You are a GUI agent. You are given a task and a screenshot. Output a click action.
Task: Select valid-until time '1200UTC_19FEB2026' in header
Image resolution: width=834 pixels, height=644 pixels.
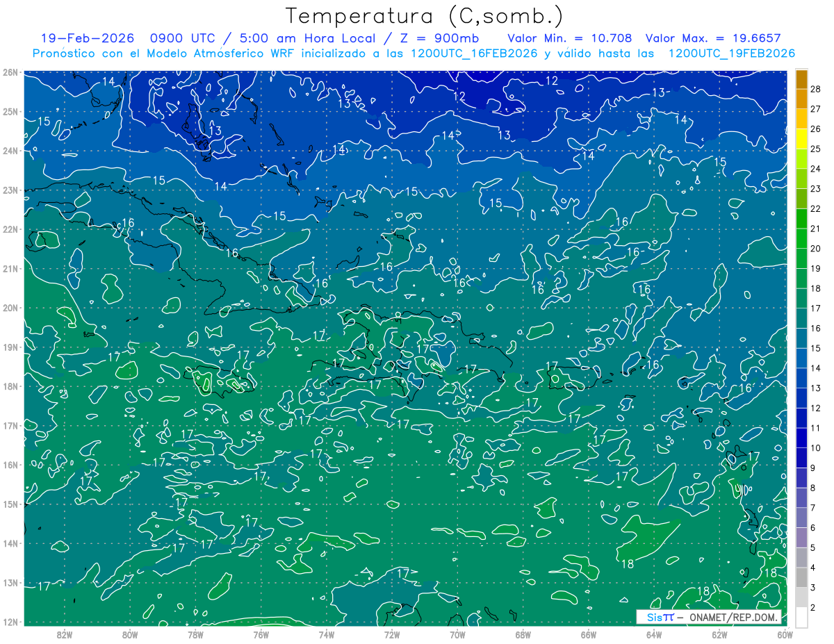tap(731, 53)
